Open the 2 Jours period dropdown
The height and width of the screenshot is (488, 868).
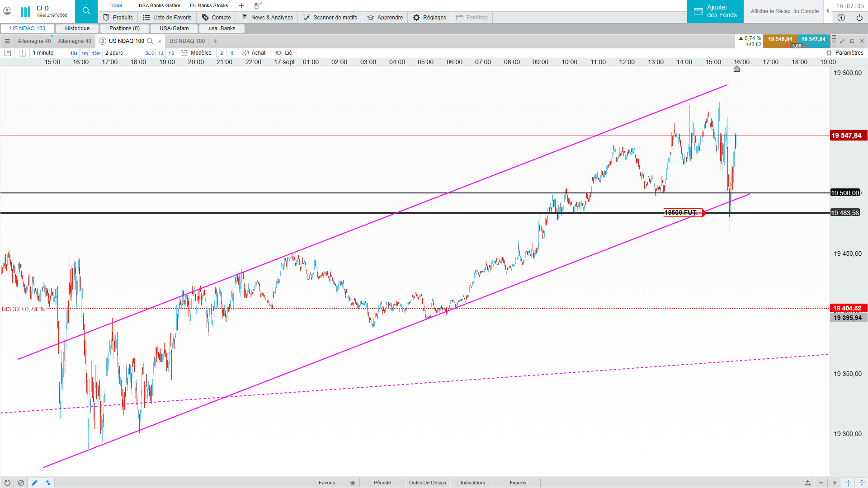114,53
